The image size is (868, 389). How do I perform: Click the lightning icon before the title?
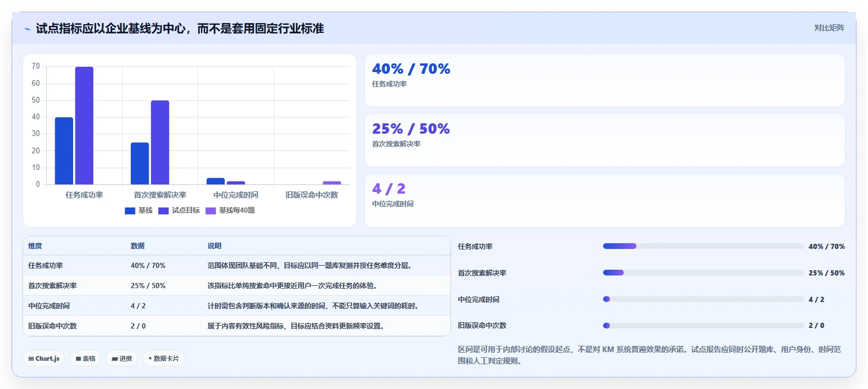point(27,28)
